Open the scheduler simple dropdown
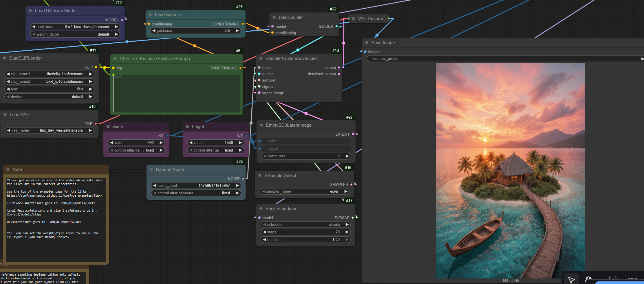 305,224
